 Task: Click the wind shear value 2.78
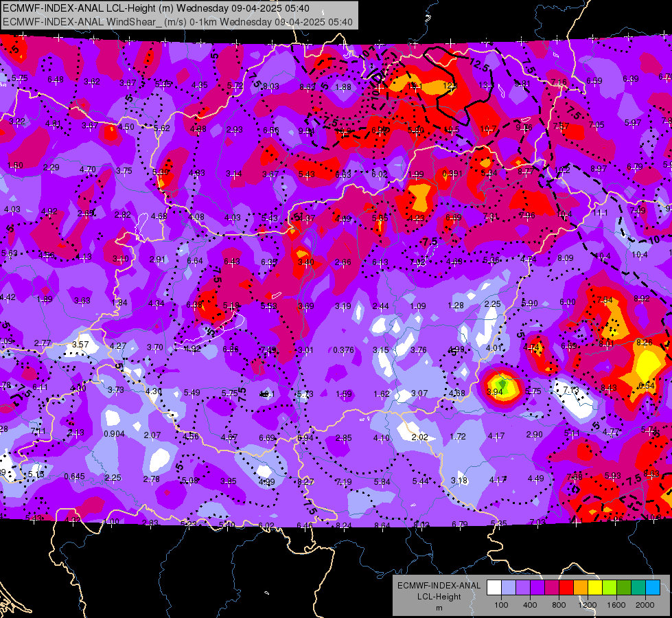click(x=152, y=479)
